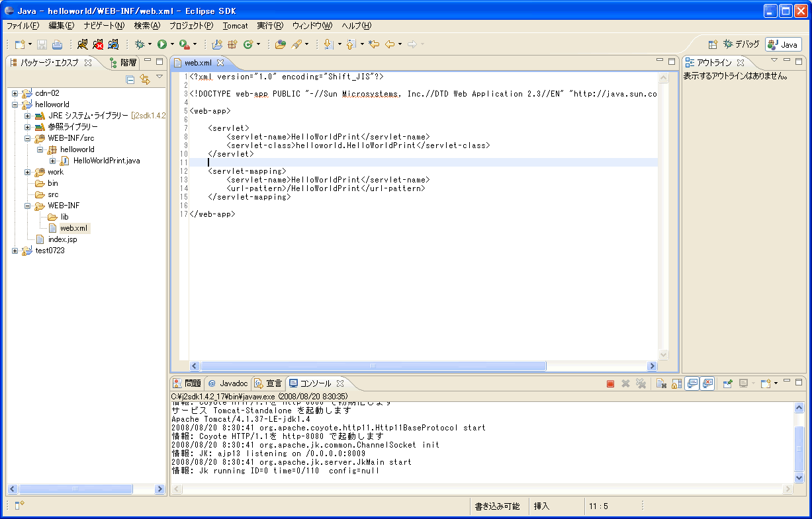Viewport: 812px width, 519px height.
Task: Switch to the 宣言 tab
Action: coord(268,383)
